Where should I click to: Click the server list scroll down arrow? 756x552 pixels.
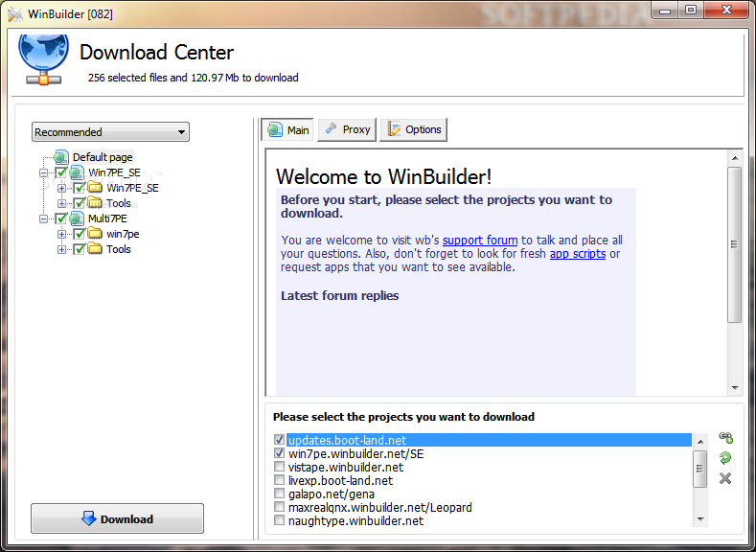[x=700, y=519]
